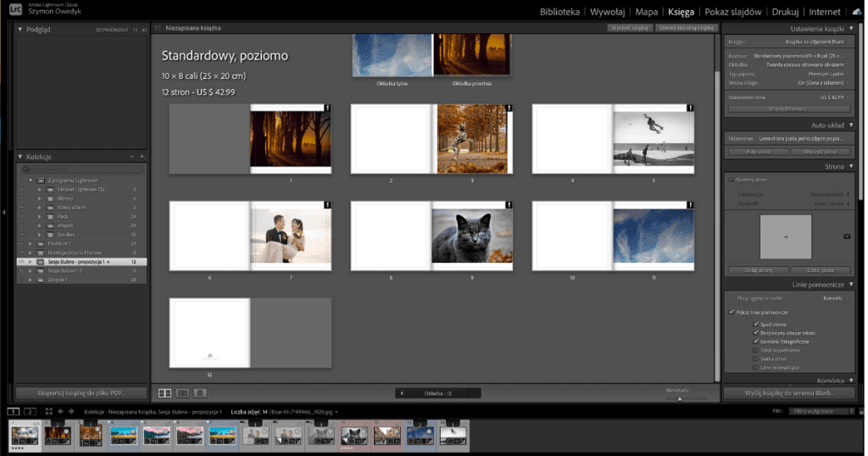
Task: Open cloud sync status icon
Action: 856,12
